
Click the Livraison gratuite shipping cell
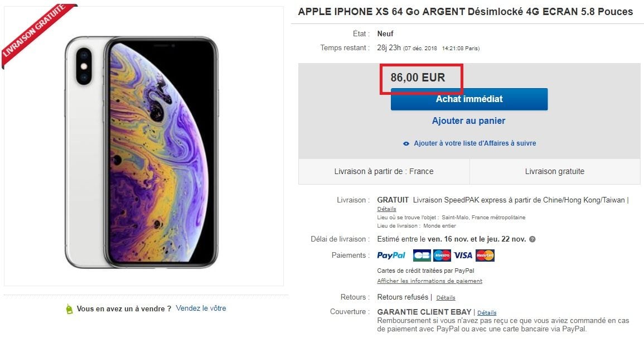point(554,171)
